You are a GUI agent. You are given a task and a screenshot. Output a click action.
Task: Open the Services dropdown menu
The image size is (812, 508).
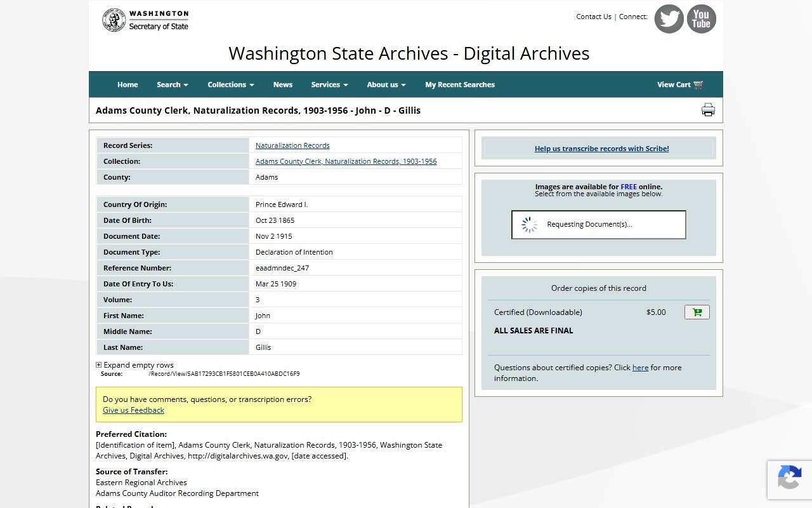[329, 84]
